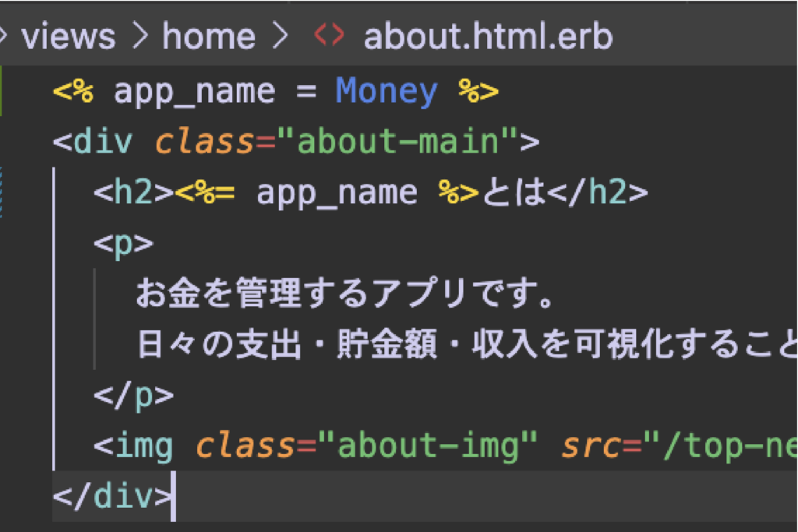Click the red ERB file icon in breadcrumb
Screen dimensions: 798x532
[x=328, y=36]
